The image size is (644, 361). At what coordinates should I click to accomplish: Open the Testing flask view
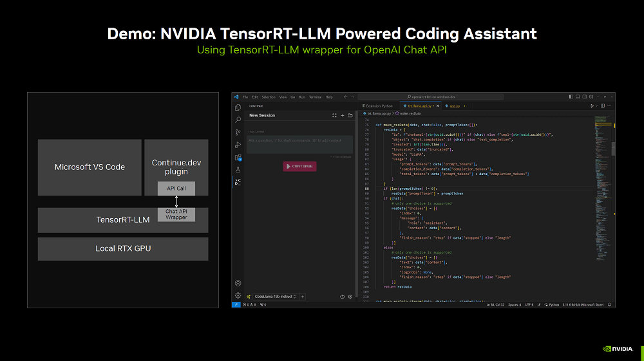238,169
